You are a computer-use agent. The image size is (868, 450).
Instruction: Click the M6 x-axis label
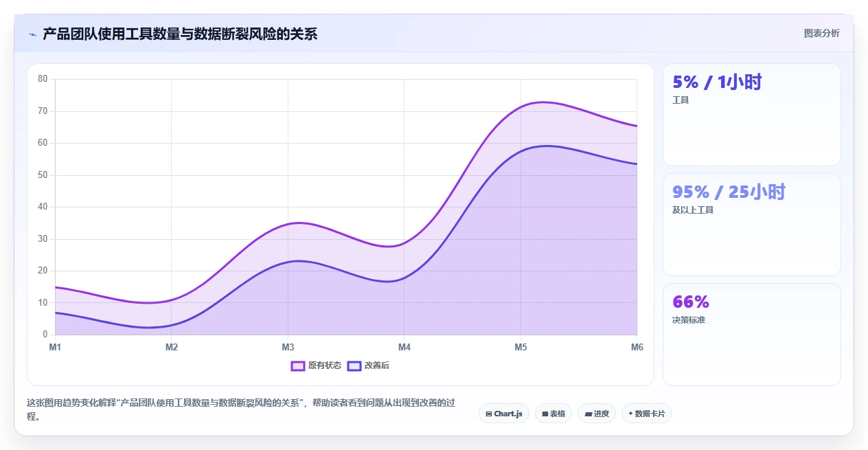pos(637,348)
